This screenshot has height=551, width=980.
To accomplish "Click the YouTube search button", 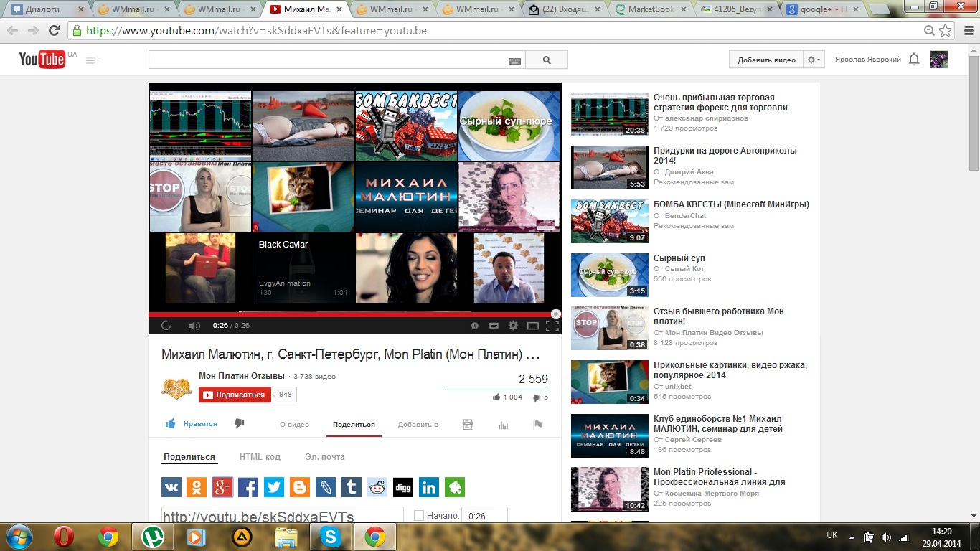I will 547,60.
